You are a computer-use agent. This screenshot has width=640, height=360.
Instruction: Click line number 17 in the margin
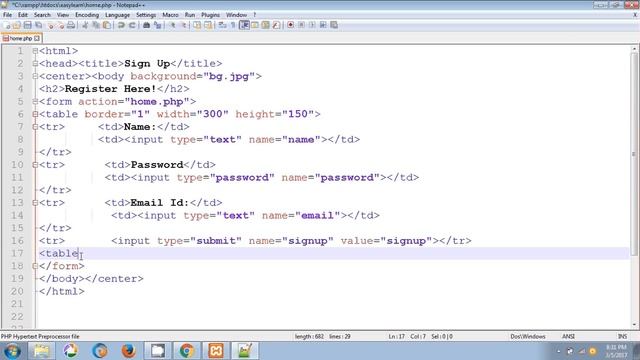17,253
